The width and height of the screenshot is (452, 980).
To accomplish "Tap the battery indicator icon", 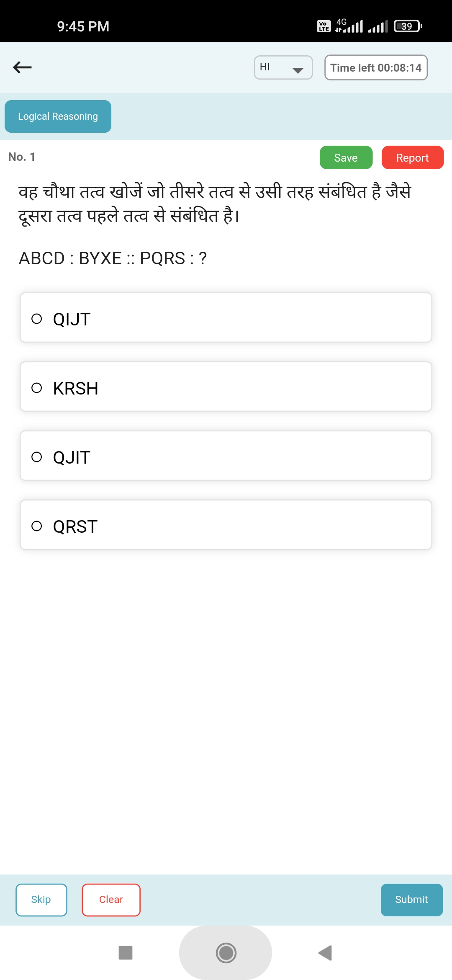I will [x=408, y=26].
